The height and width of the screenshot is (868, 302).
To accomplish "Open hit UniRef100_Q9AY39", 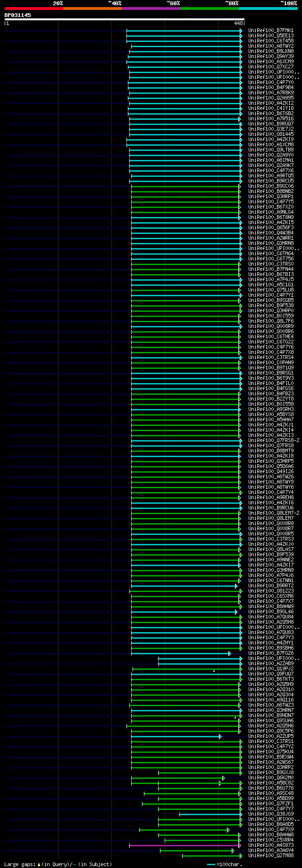I will (x=271, y=56).
